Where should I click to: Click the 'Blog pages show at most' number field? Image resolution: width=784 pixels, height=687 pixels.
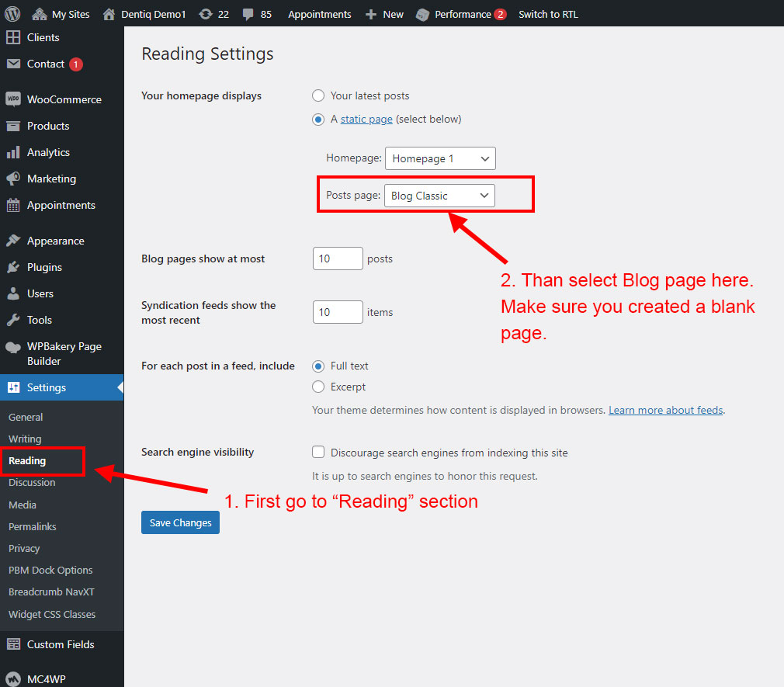click(338, 258)
